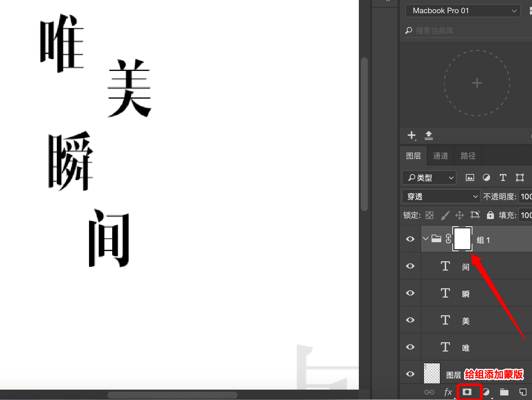Create a new layer
532x400 pixels.
coord(523,392)
